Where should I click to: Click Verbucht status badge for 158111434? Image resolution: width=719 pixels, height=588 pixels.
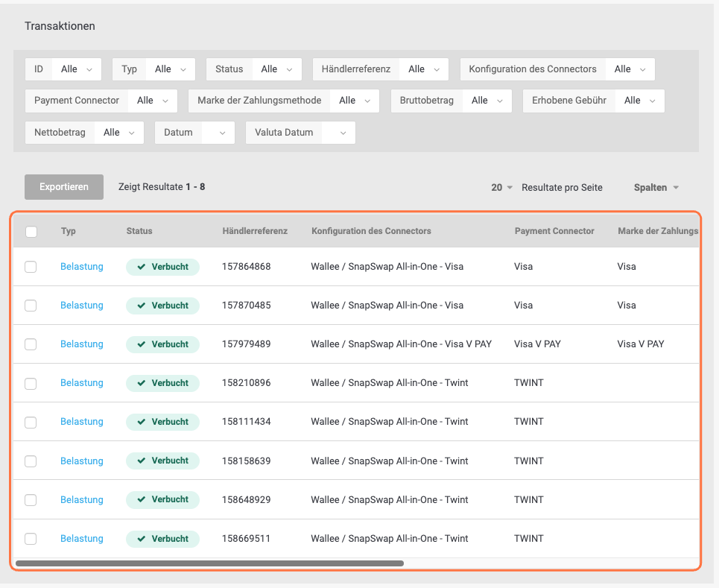click(x=162, y=422)
